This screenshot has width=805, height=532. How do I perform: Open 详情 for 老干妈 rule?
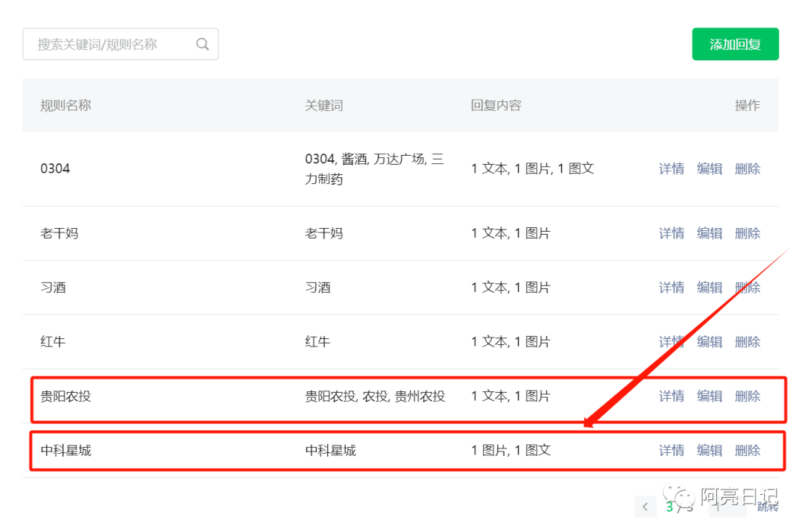click(x=672, y=233)
